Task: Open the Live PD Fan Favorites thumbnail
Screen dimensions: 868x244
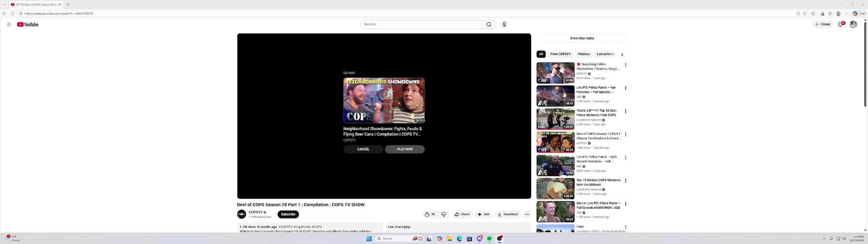Action: [x=555, y=96]
